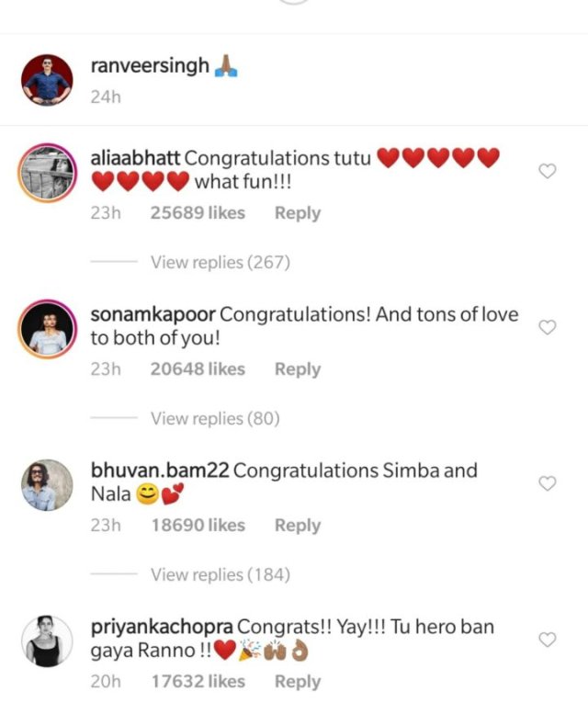Viewport: 588px width, 714px height.
Task: Like sonamkapoor's comment with the heart
Action: pyautogui.click(x=547, y=328)
